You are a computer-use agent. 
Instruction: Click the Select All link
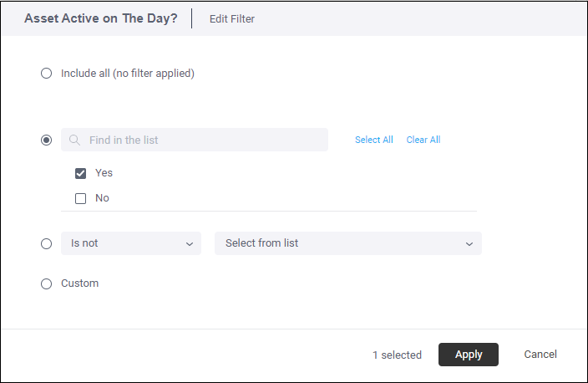click(373, 140)
